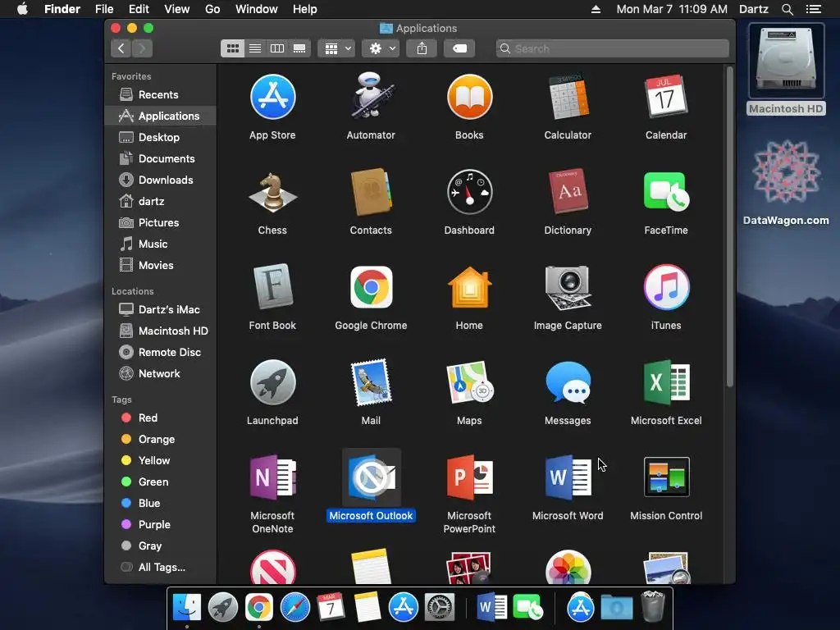Show All Tags in sidebar
Viewport: 840px width, 630px height.
coord(161,568)
